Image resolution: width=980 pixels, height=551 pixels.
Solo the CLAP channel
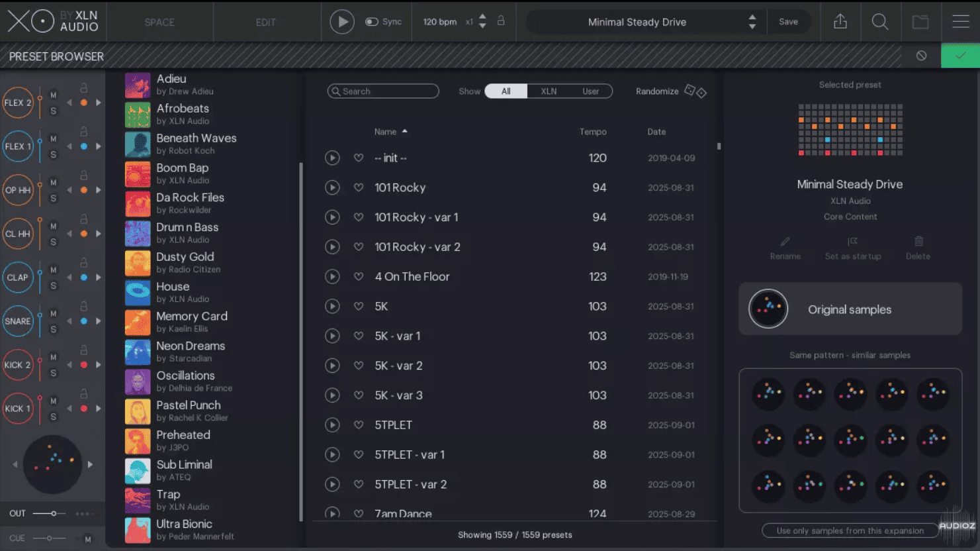click(x=54, y=286)
